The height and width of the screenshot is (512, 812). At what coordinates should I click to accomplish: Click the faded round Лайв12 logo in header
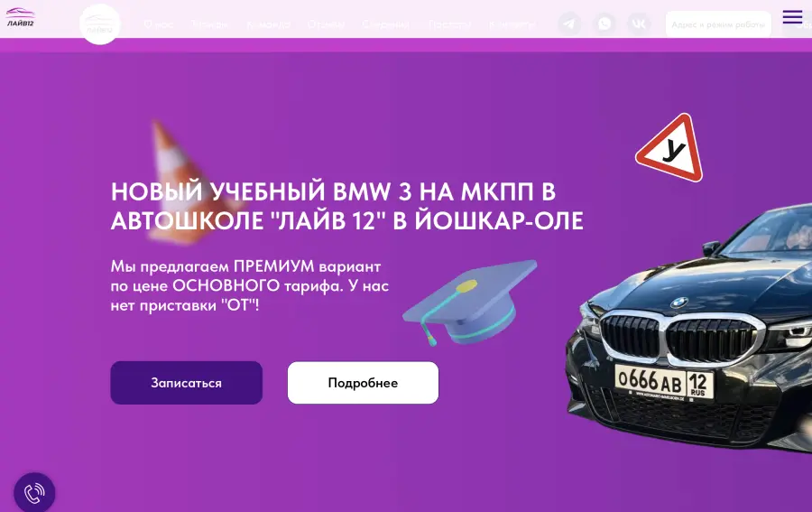point(100,23)
